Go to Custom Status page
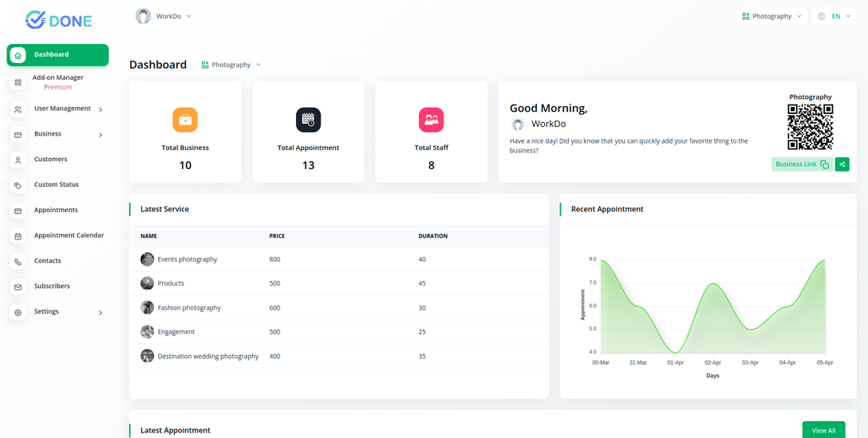 [57, 186]
